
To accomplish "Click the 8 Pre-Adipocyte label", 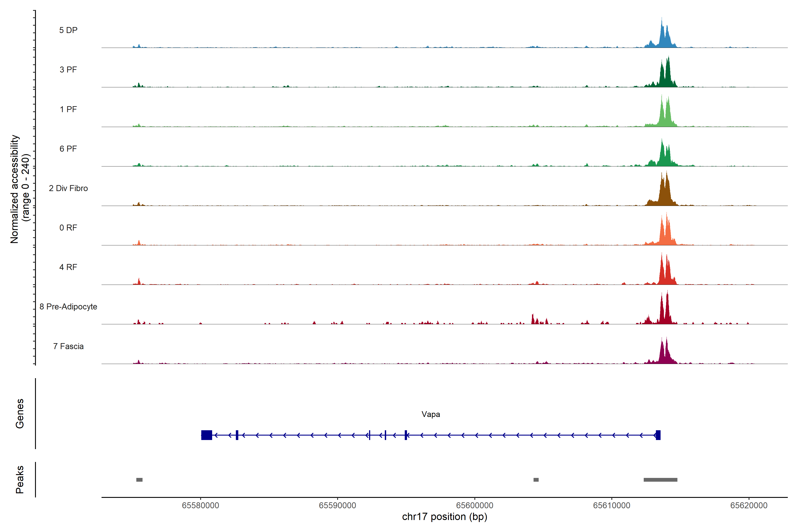I will [x=68, y=307].
